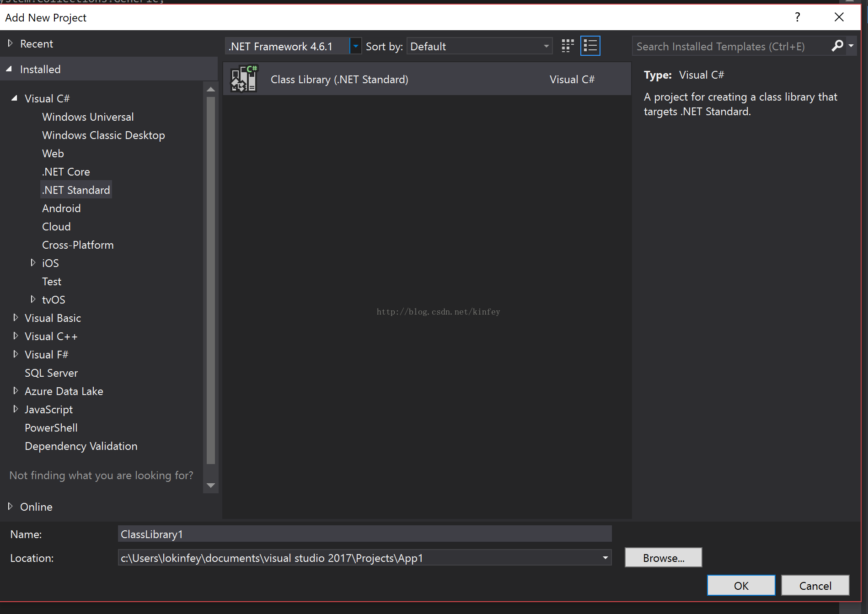The height and width of the screenshot is (614, 868).
Task: Select the Cross-Platform category
Action: point(78,245)
